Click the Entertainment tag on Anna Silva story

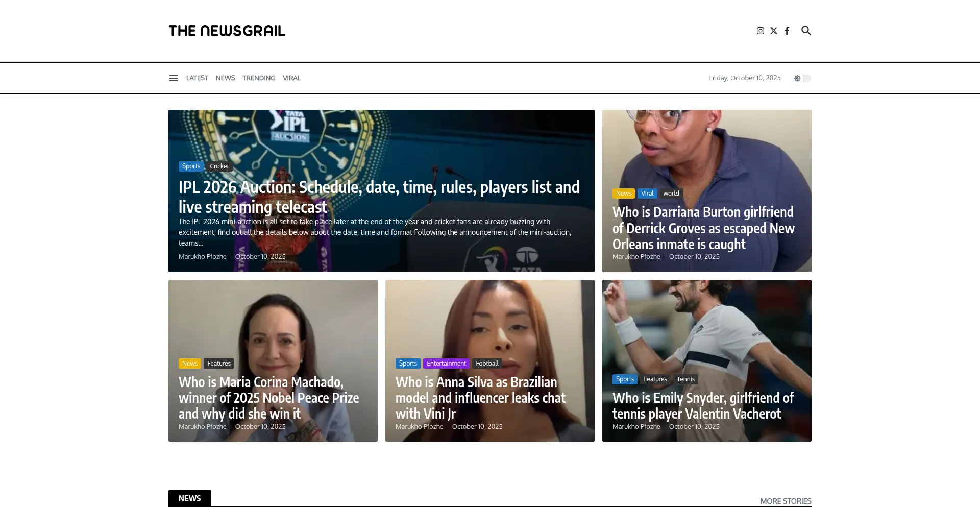[446, 364]
